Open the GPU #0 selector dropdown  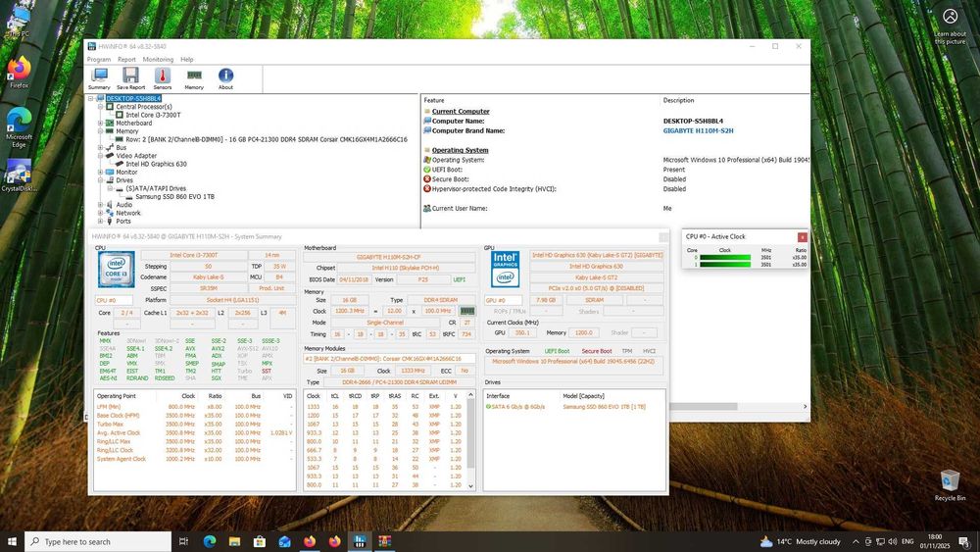coord(503,300)
